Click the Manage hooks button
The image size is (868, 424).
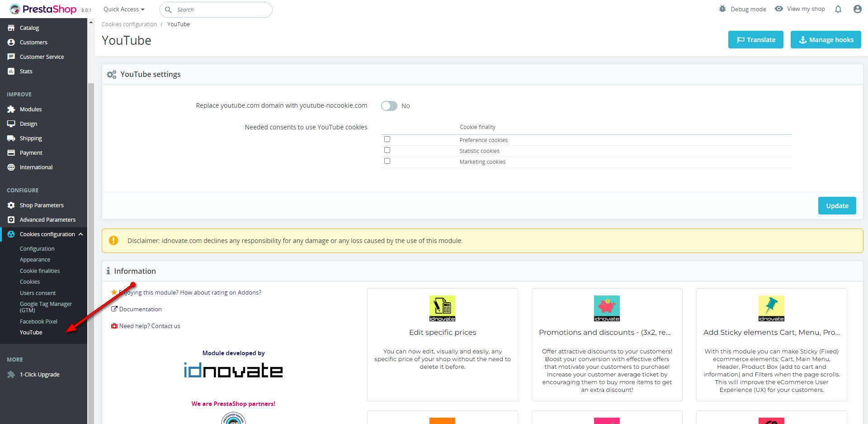tap(826, 40)
